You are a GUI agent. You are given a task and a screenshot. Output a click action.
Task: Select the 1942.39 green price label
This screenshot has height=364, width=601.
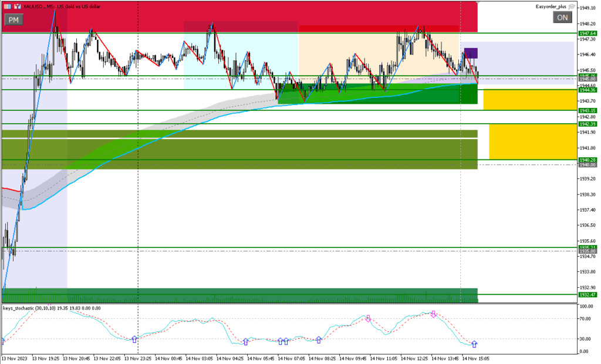(587, 124)
